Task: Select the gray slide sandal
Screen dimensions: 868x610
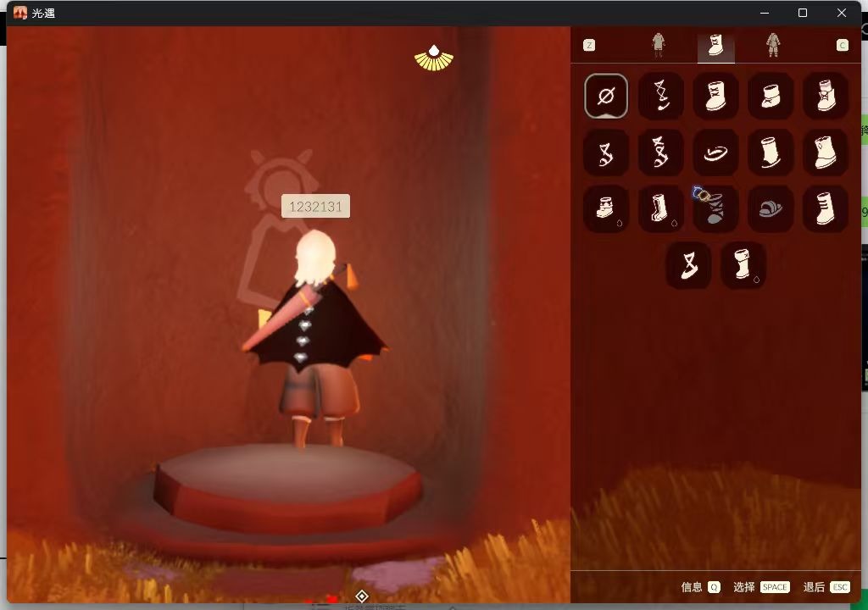Action: [770, 208]
